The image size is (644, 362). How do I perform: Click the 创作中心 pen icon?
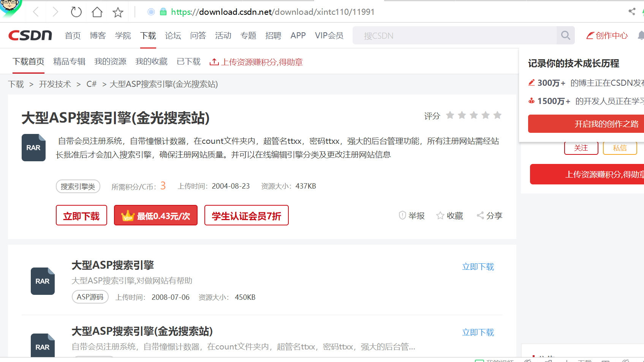click(x=590, y=35)
